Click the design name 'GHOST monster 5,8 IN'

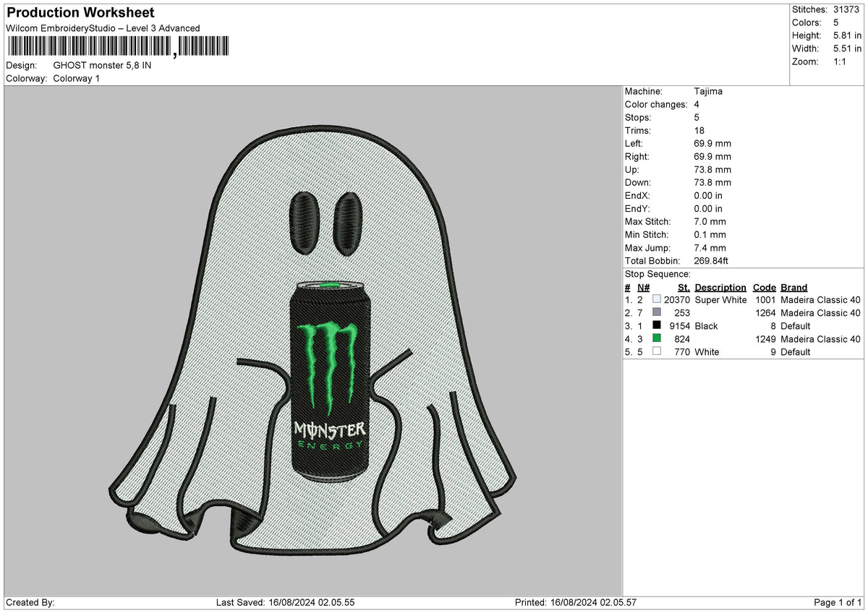[102, 65]
